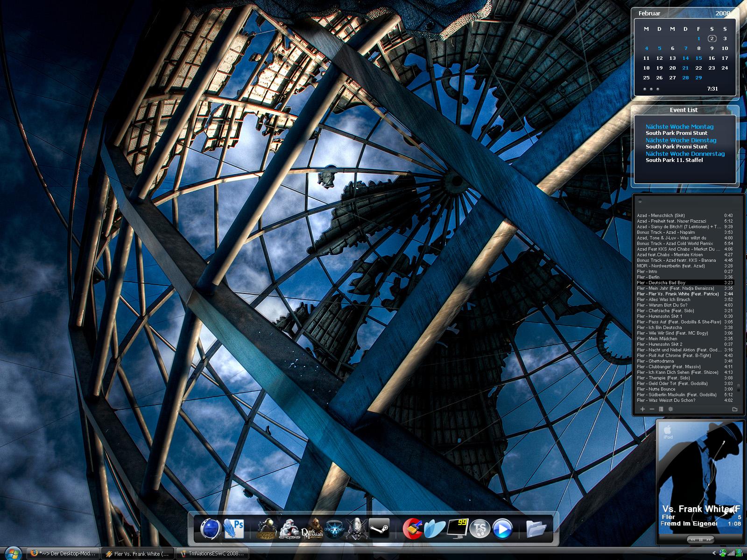Launch TeamSpeak from the dock

[x=479, y=529]
